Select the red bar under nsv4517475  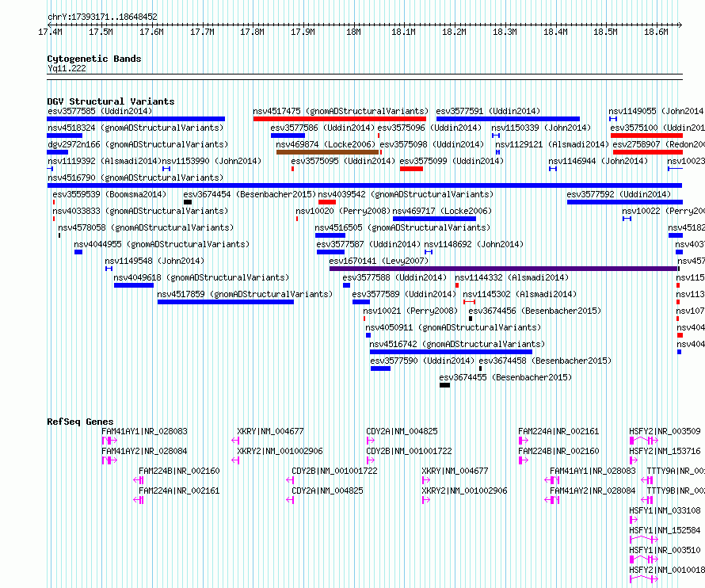(x=340, y=119)
